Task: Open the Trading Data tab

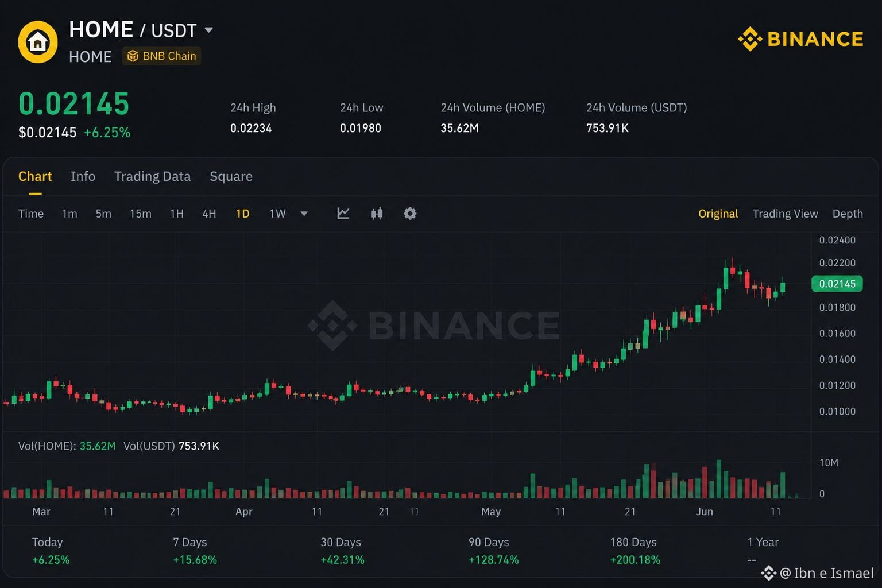Action: pyautogui.click(x=152, y=176)
